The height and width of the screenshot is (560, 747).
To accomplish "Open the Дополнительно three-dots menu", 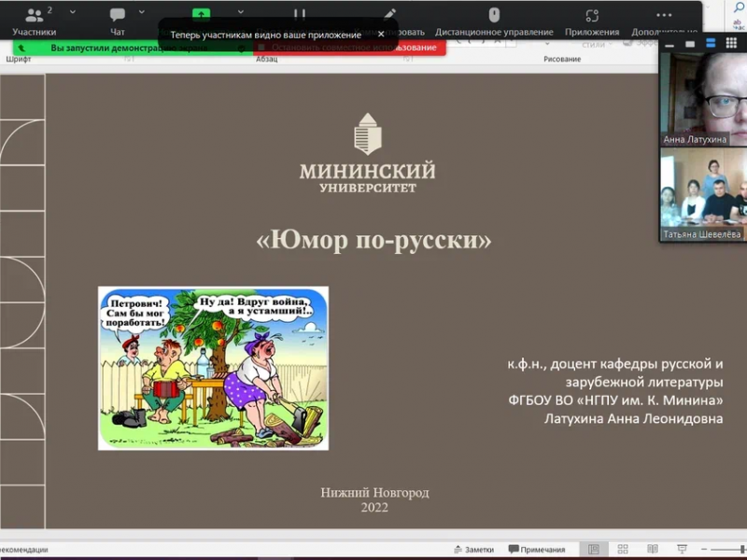I will click(x=664, y=21).
